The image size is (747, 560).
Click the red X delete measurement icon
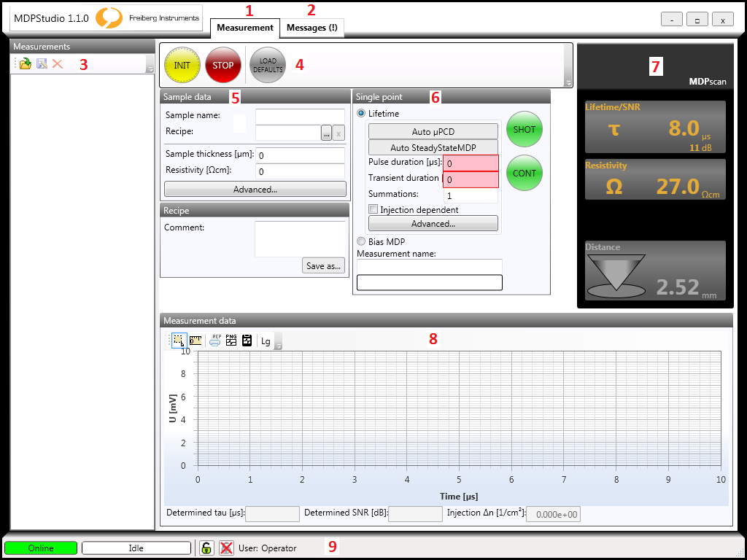58,64
